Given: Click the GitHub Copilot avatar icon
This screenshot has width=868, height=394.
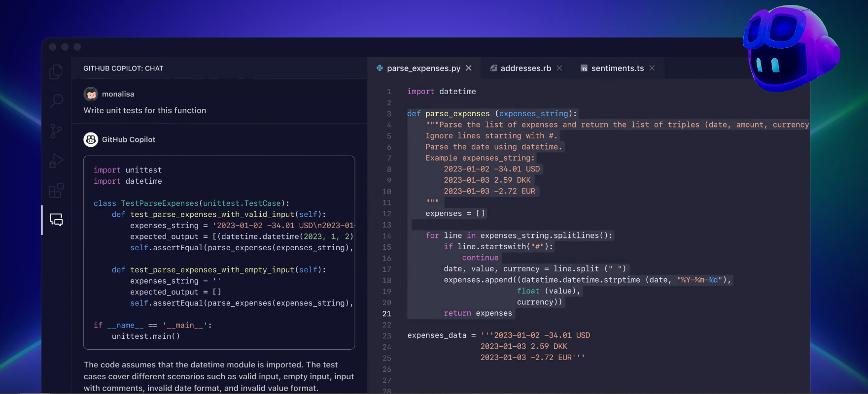Looking at the screenshot, I should (91, 140).
